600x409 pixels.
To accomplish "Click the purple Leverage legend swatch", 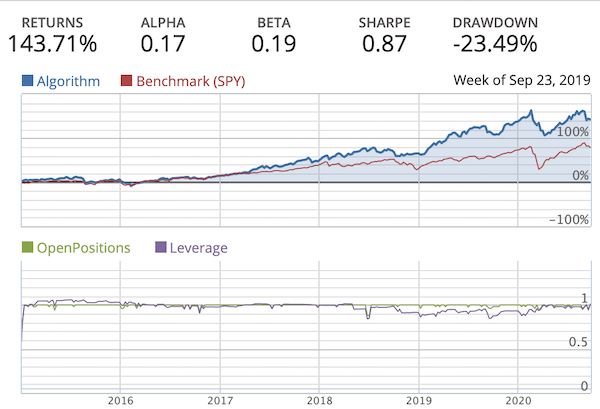I will [162, 247].
